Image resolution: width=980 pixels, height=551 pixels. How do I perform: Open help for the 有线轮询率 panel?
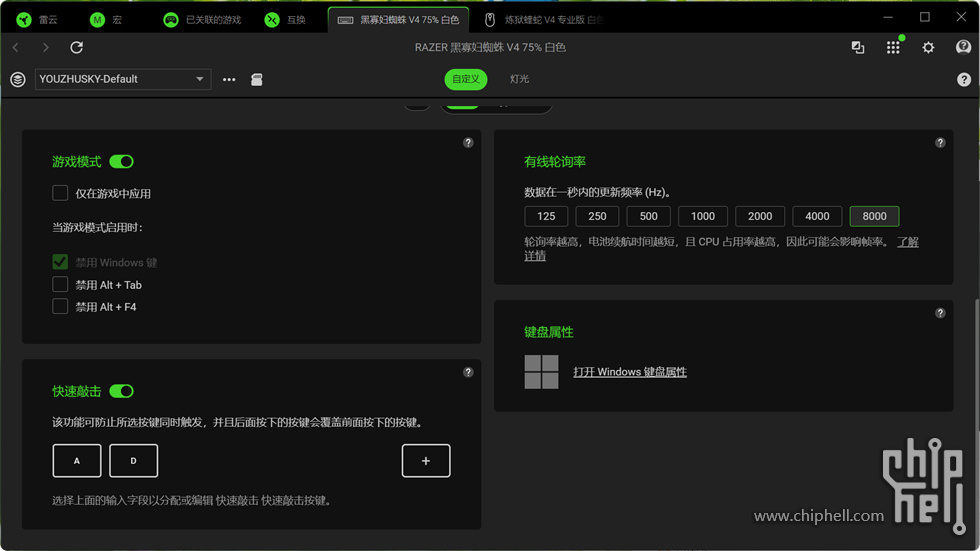pyautogui.click(x=940, y=142)
